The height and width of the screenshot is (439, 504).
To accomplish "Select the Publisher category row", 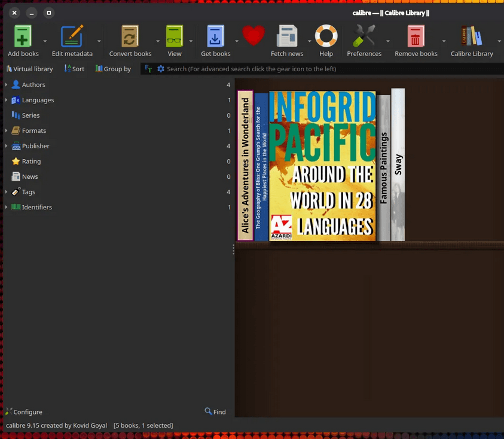I will point(118,146).
